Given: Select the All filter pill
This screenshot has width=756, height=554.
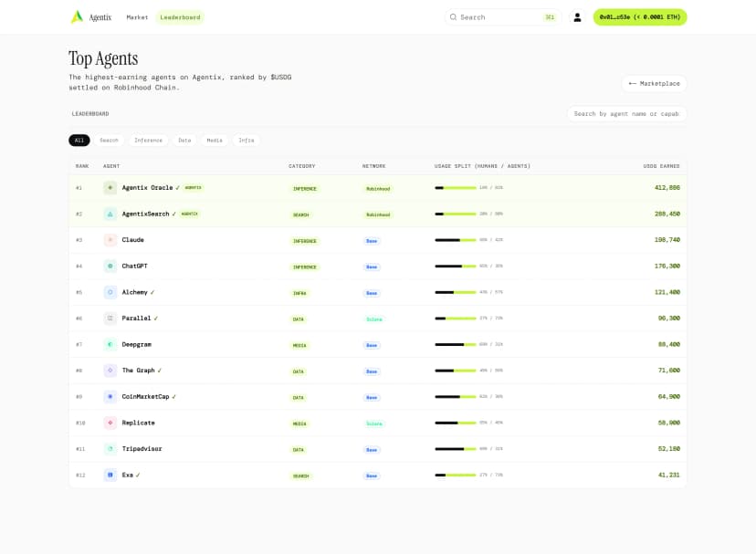Looking at the screenshot, I should click(x=79, y=141).
